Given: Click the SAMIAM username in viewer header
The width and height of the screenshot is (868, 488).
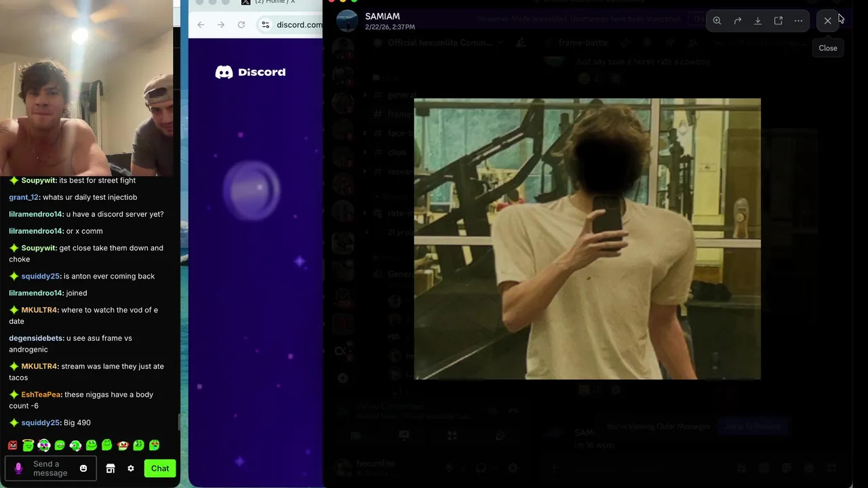Looking at the screenshot, I should click(x=382, y=16).
